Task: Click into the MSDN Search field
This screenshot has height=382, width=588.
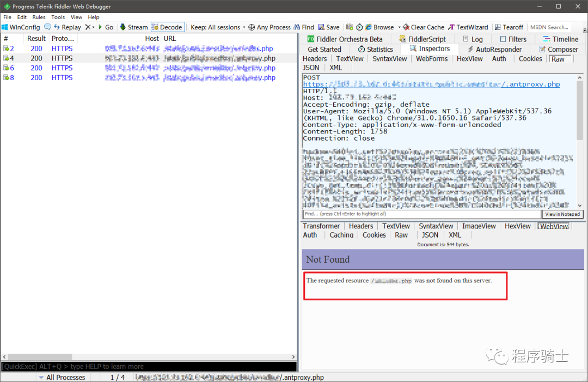Action: [x=549, y=27]
